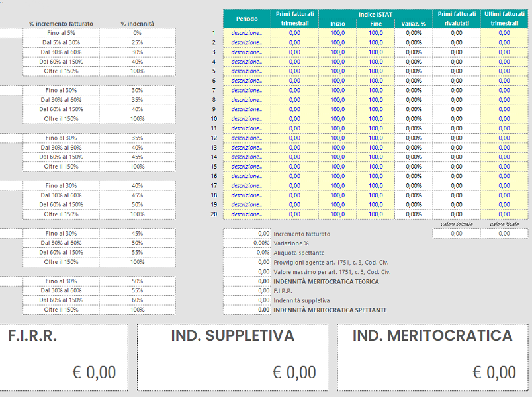Viewport: 532px width, 397px height.
Task: Select the 25% indennità cell
Action: (x=138, y=42)
